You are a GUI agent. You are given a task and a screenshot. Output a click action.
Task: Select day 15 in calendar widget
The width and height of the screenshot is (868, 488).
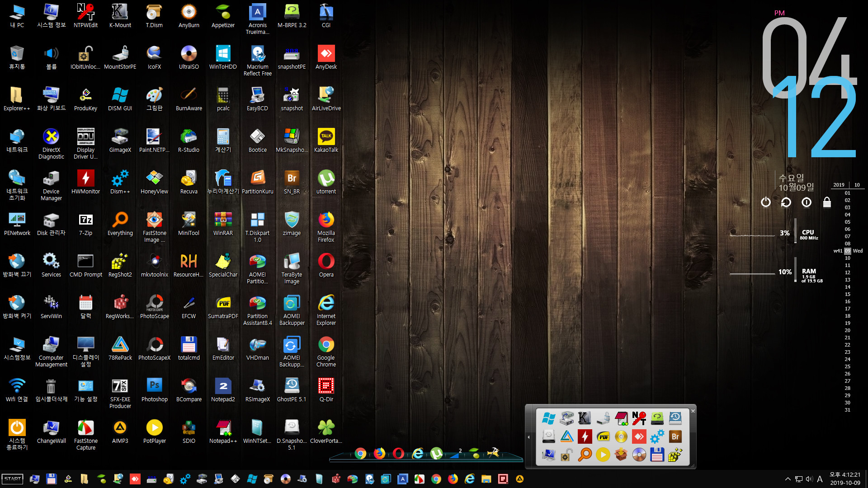847,294
